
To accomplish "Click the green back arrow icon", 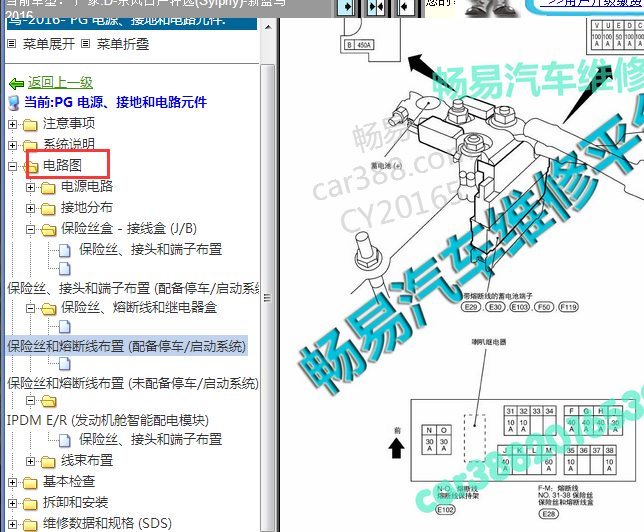I will [16, 84].
